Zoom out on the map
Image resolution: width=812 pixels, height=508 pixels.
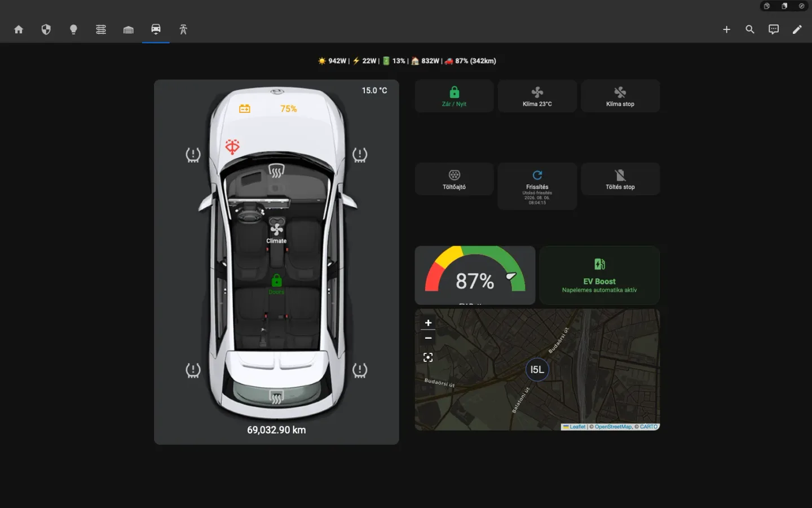[428, 338]
